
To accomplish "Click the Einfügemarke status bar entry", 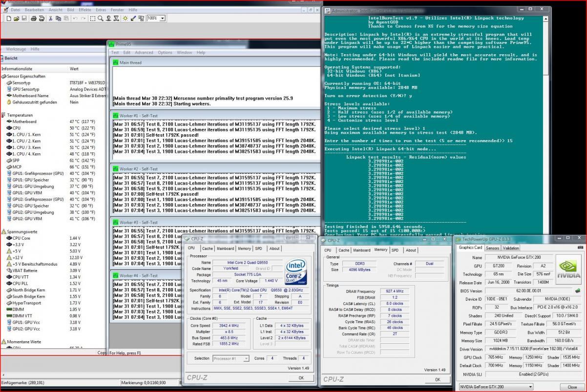I will [22, 383].
